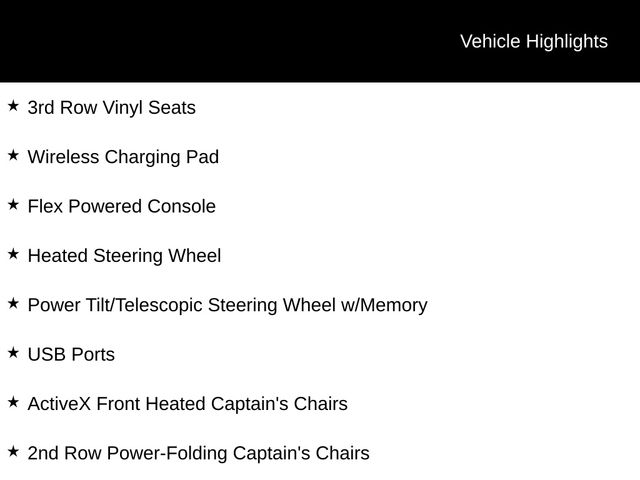Click the word 'Highlights' in the header
The width and height of the screenshot is (640, 480).
(x=566, y=41)
